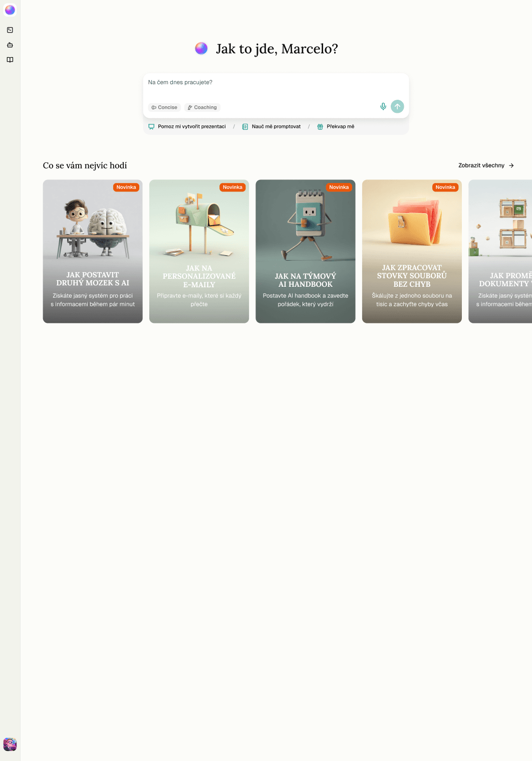Screen dimensions: 532x761
Task: Open the 'Jak postavit druhý mozek s AI' card
Action: (93, 252)
